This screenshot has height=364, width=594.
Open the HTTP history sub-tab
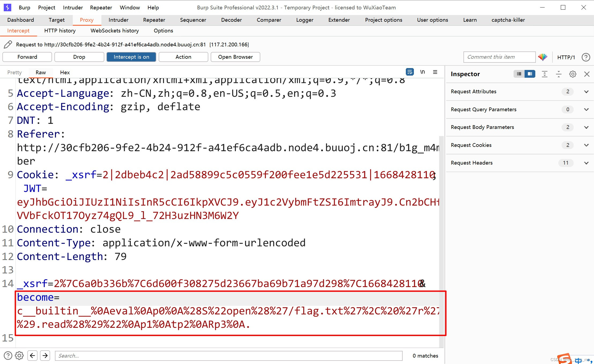[60, 31]
